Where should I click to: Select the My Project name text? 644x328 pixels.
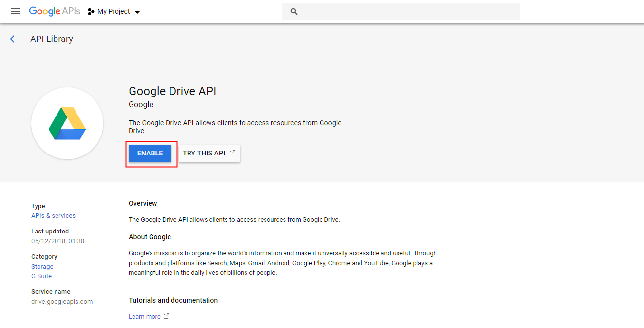pos(114,12)
